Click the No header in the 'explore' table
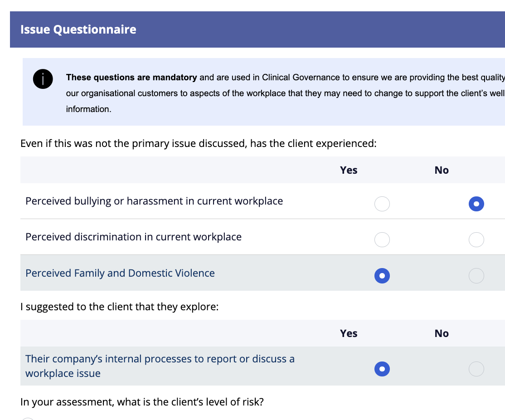 (x=441, y=333)
